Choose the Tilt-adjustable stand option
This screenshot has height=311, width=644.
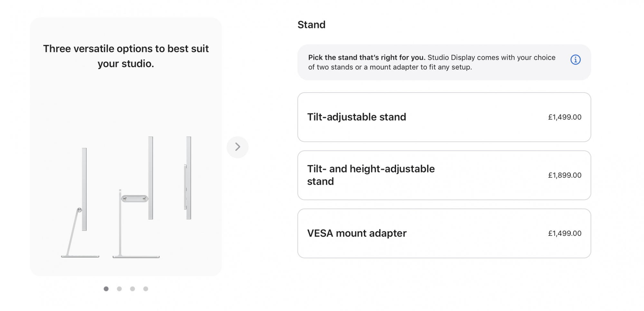(444, 117)
